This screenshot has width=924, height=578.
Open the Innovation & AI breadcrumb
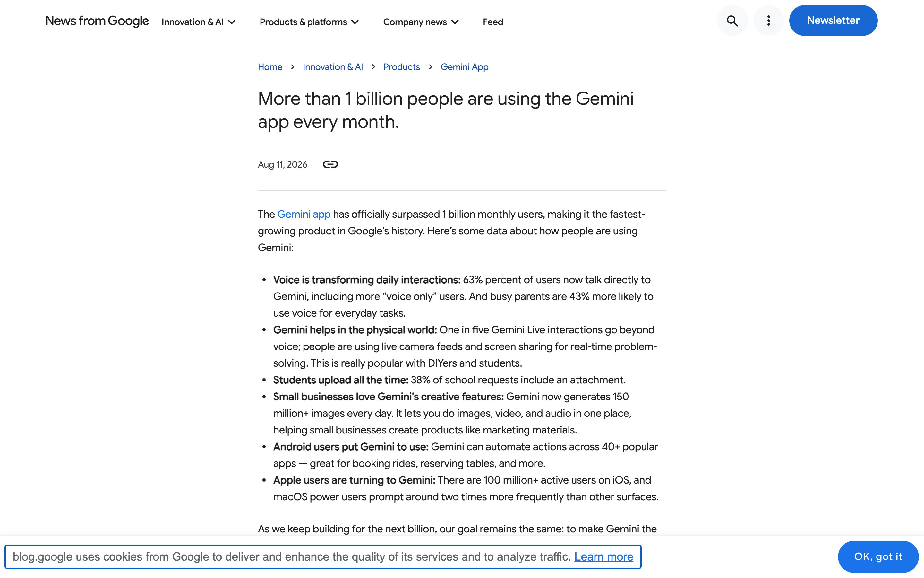333,67
